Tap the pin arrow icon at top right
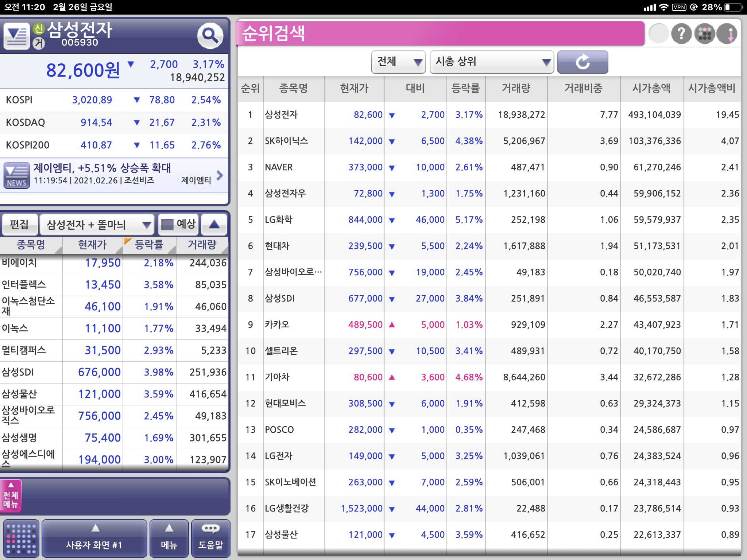Viewport: 747px width, 560px height. click(727, 34)
